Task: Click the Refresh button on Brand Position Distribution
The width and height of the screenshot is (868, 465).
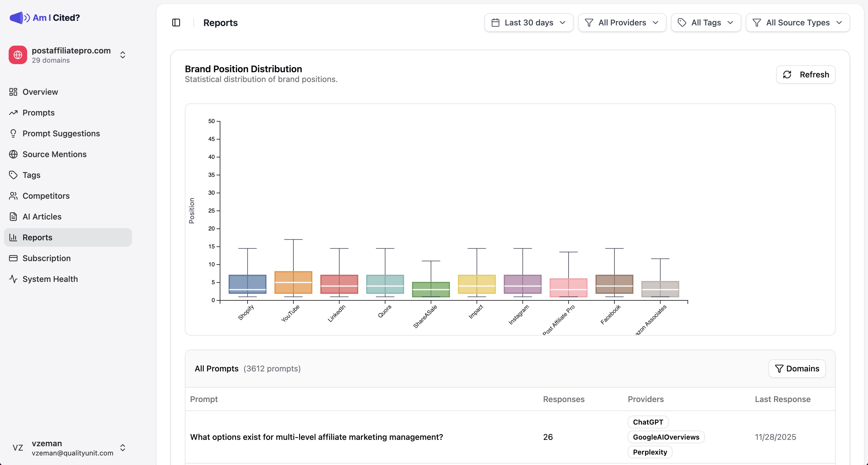Action: (806, 74)
